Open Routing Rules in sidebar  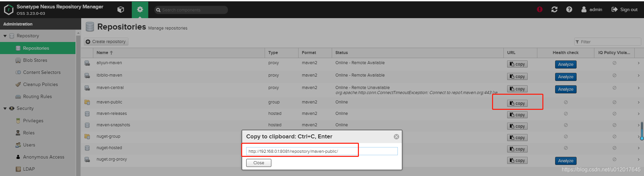pos(38,96)
